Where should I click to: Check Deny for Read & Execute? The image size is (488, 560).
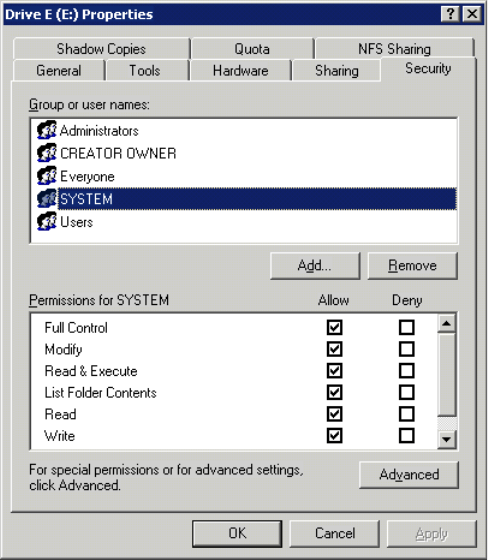pos(407,371)
